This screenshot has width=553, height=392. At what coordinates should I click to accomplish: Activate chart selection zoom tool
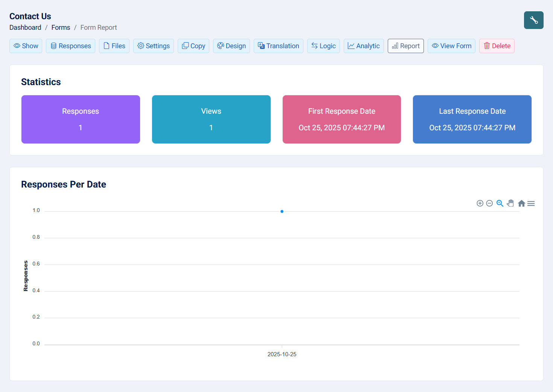point(500,203)
